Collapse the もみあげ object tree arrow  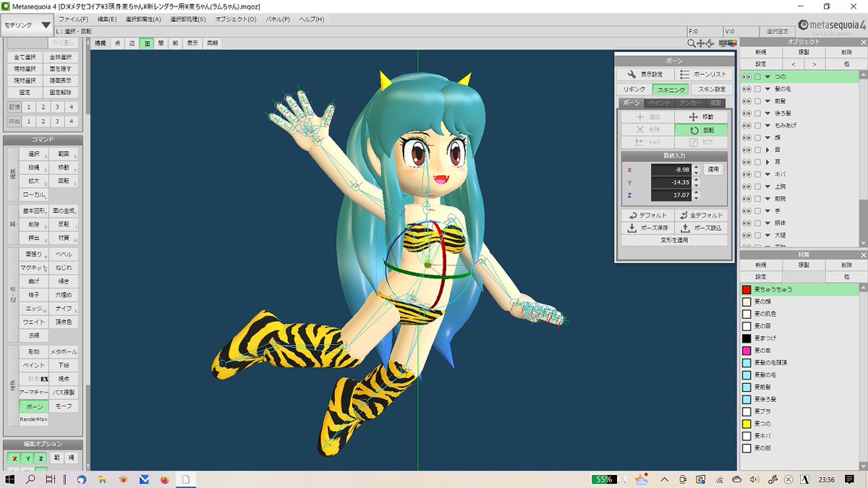click(767, 125)
